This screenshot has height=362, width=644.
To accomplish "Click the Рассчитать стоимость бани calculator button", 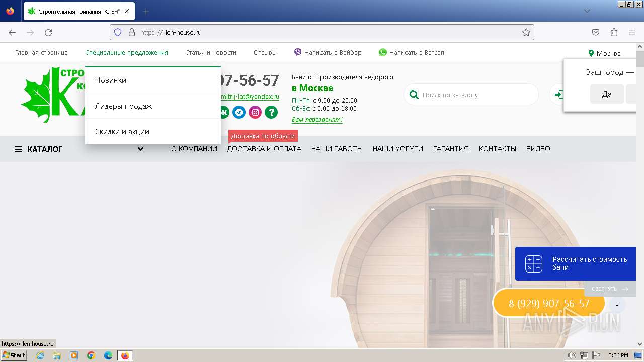I will tap(576, 263).
